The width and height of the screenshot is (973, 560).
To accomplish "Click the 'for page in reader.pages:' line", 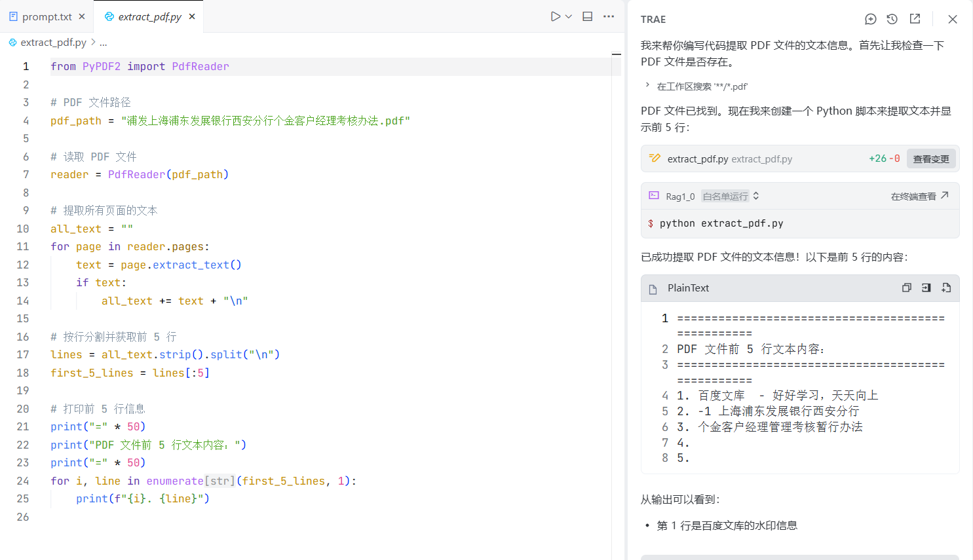I will coord(130,246).
